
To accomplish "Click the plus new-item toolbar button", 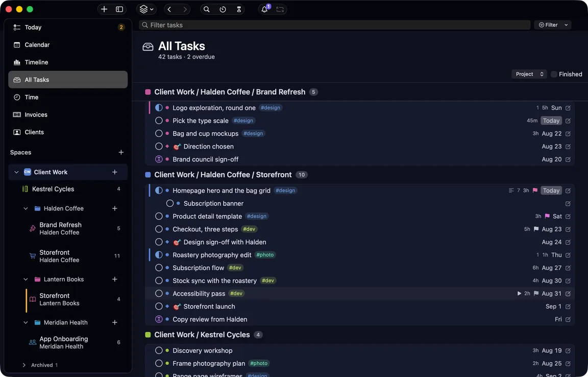I will point(104,9).
